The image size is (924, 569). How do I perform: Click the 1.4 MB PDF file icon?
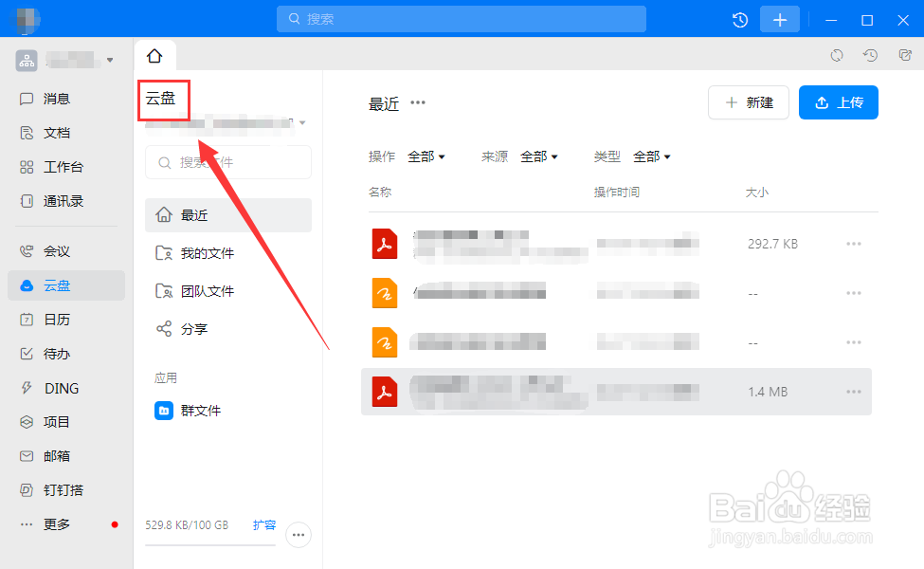(x=384, y=392)
